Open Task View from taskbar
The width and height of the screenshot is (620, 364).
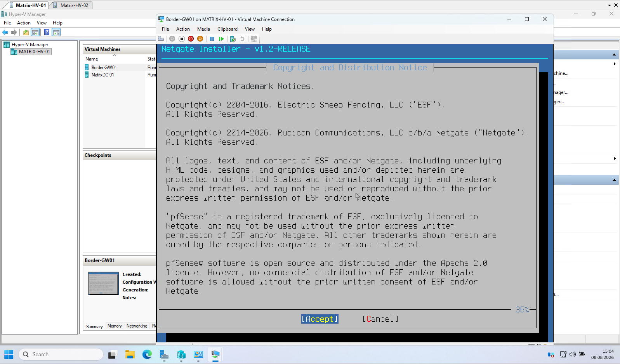coord(113,354)
